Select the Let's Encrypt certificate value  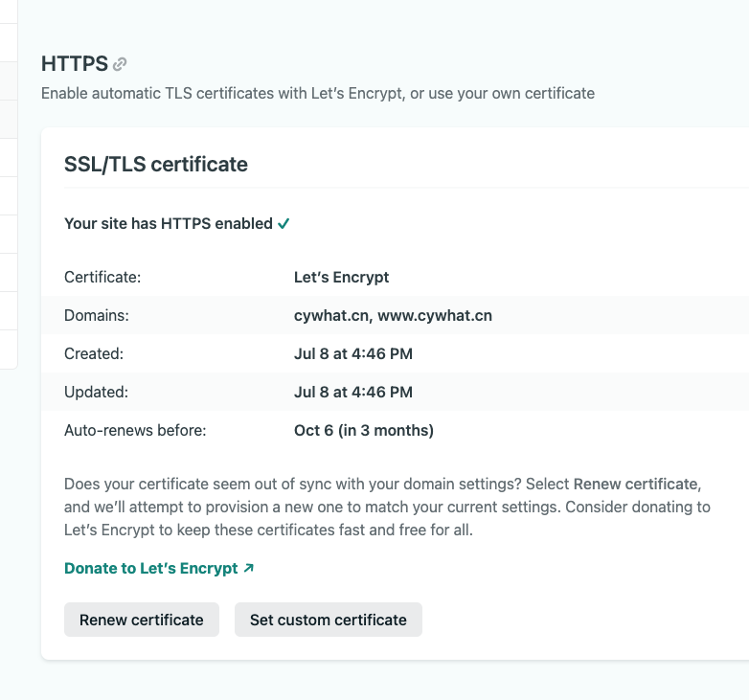point(341,277)
